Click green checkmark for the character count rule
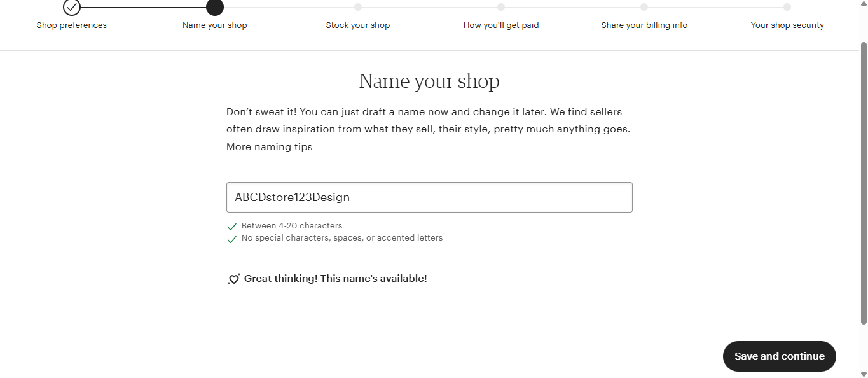Screen dimensions: 868x378 [x=232, y=227]
